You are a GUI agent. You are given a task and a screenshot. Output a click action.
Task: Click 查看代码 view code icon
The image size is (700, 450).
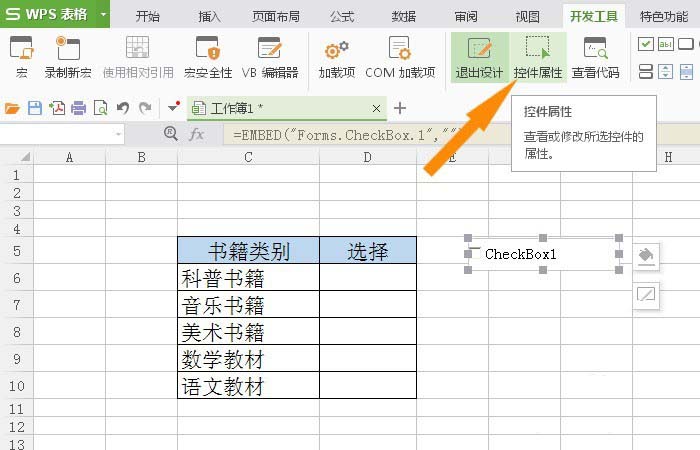(x=595, y=50)
